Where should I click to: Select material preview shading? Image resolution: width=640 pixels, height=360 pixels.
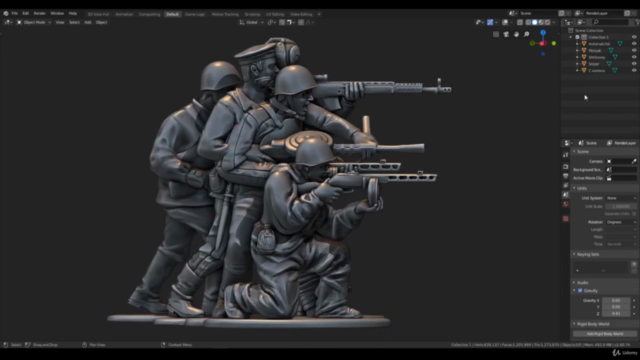point(541,22)
